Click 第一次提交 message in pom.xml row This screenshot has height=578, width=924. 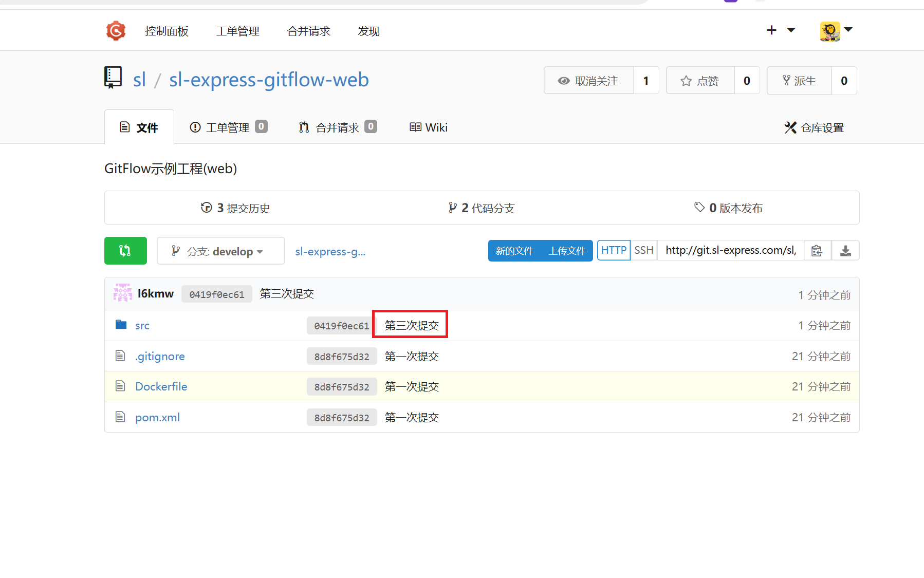412,417
